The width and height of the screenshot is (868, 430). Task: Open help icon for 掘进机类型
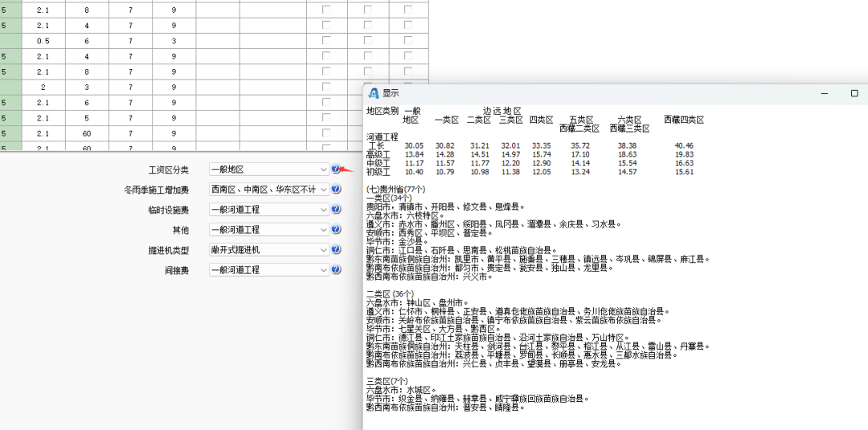pyautogui.click(x=336, y=250)
